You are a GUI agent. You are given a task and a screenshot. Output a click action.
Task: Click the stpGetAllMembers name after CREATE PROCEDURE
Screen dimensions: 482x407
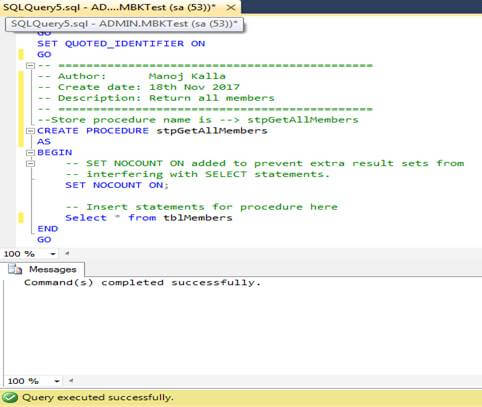(x=212, y=131)
